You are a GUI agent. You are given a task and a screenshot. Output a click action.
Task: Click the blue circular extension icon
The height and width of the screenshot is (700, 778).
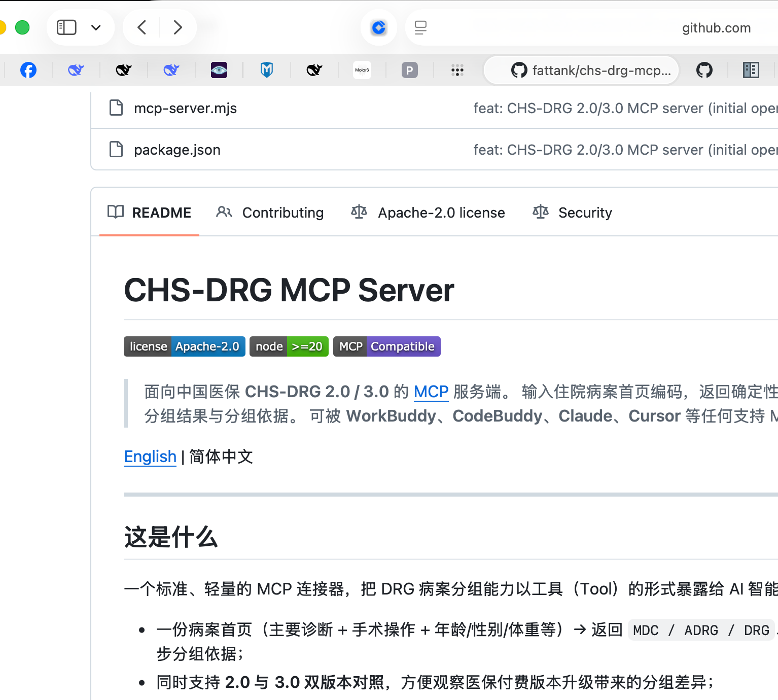click(379, 27)
